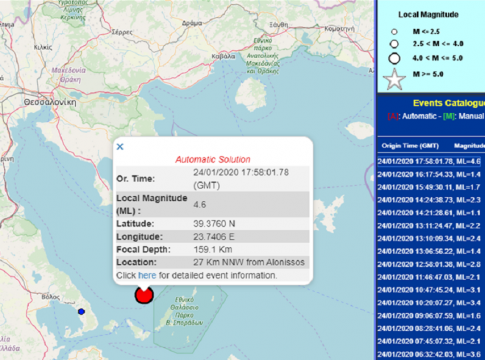Click Thasos island on the map

[x=251, y=94]
